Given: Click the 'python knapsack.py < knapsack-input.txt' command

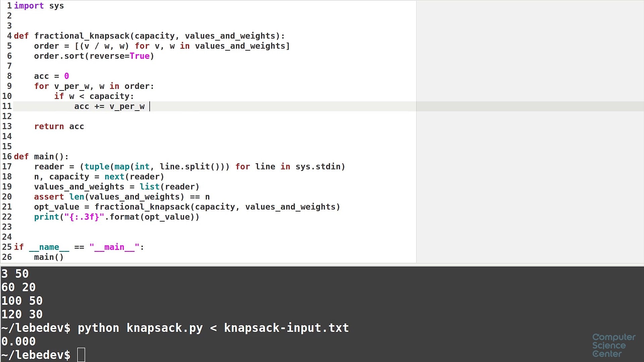Looking at the screenshot, I should 213,328.
